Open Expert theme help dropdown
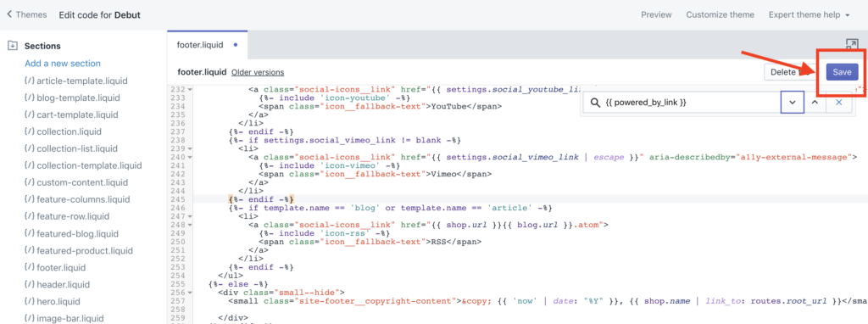This screenshot has width=868, height=324. (x=809, y=15)
